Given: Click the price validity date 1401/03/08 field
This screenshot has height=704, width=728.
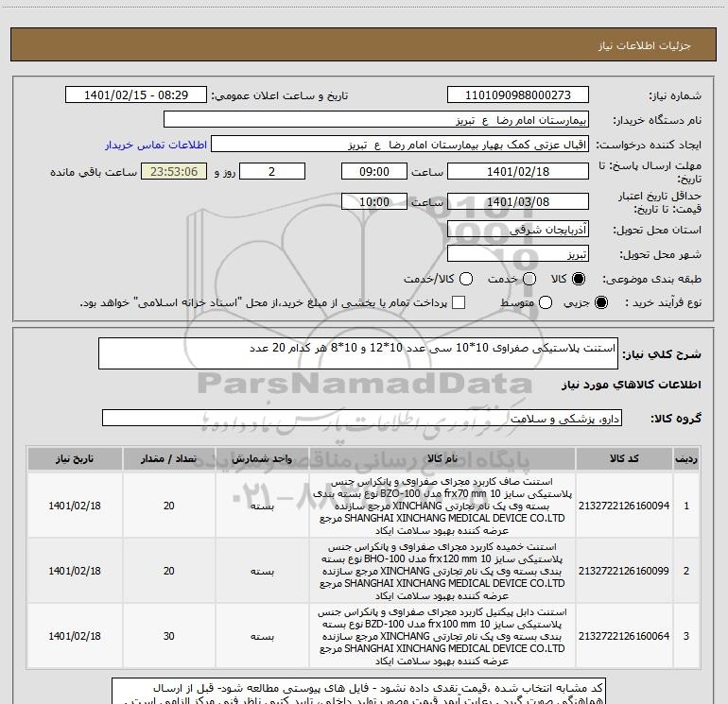Looking at the screenshot, I should 518,202.
